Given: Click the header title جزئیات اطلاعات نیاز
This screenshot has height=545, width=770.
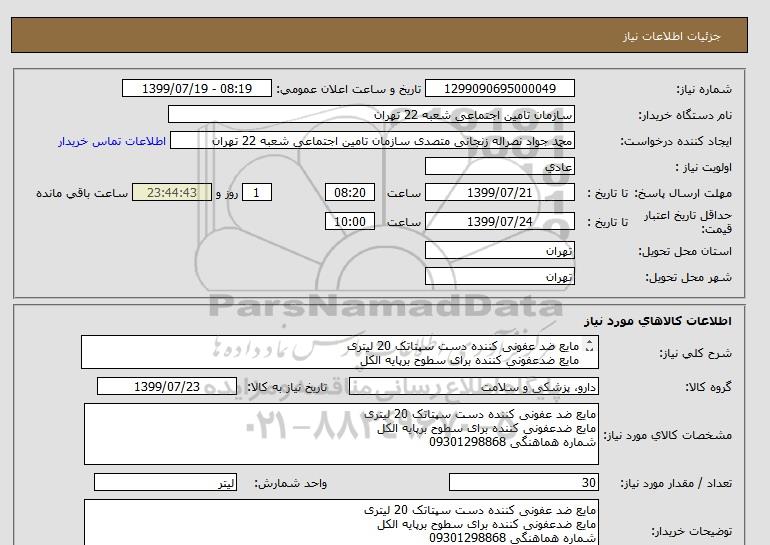Looking at the screenshot, I should click(671, 36).
